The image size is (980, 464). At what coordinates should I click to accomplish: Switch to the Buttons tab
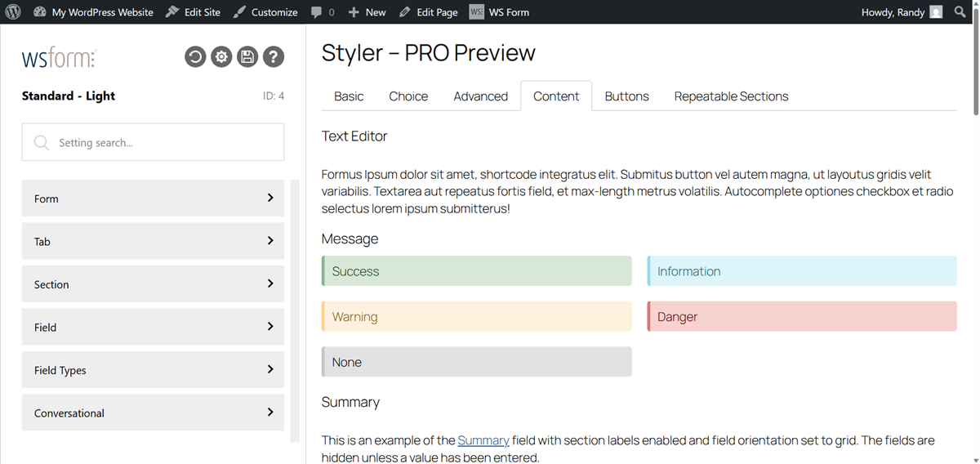[626, 96]
